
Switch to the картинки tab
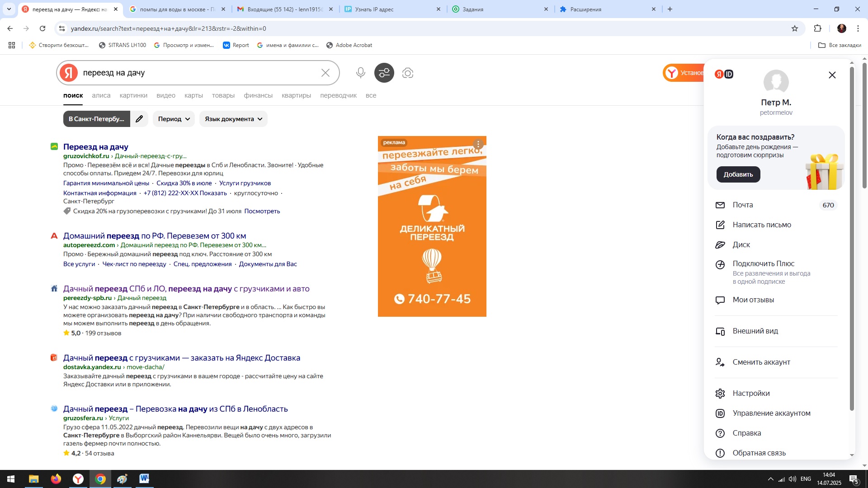pos(133,95)
